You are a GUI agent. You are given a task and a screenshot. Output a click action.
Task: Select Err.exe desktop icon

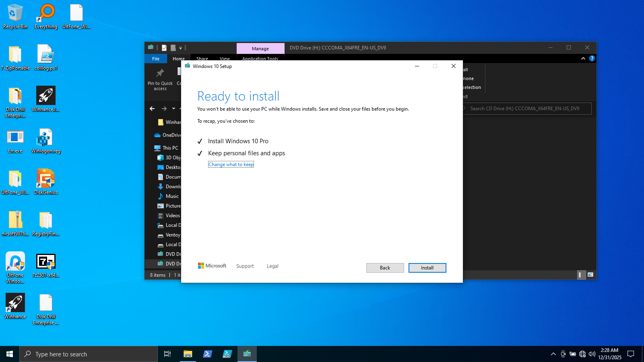pos(15,141)
